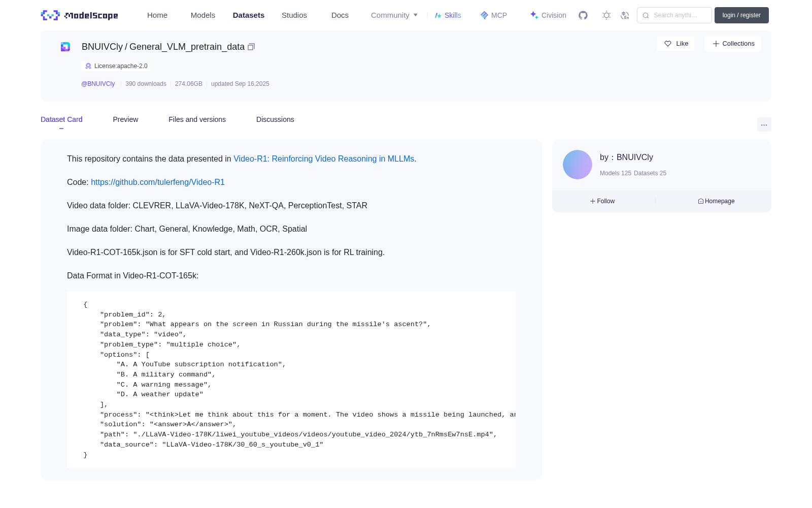The width and height of the screenshot is (812, 508).
Task: Switch language with the translate icon
Action: pos(625,15)
